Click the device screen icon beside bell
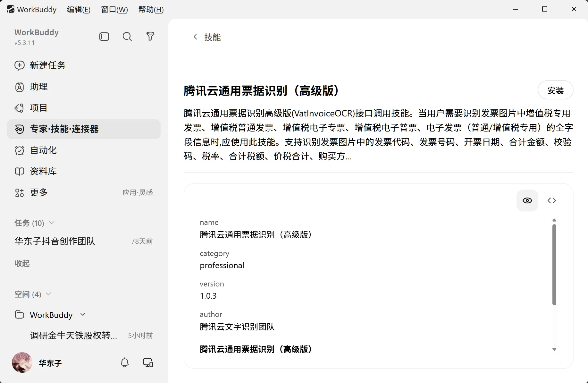This screenshot has height=383, width=588. click(x=148, y=363)
